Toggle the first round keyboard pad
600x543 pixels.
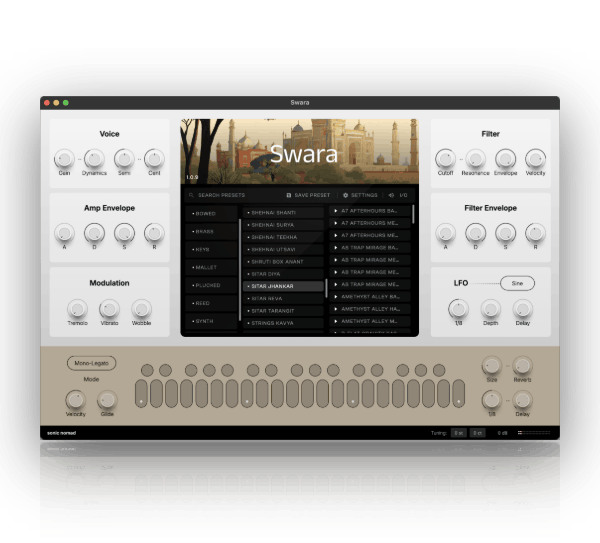point(147,370)
